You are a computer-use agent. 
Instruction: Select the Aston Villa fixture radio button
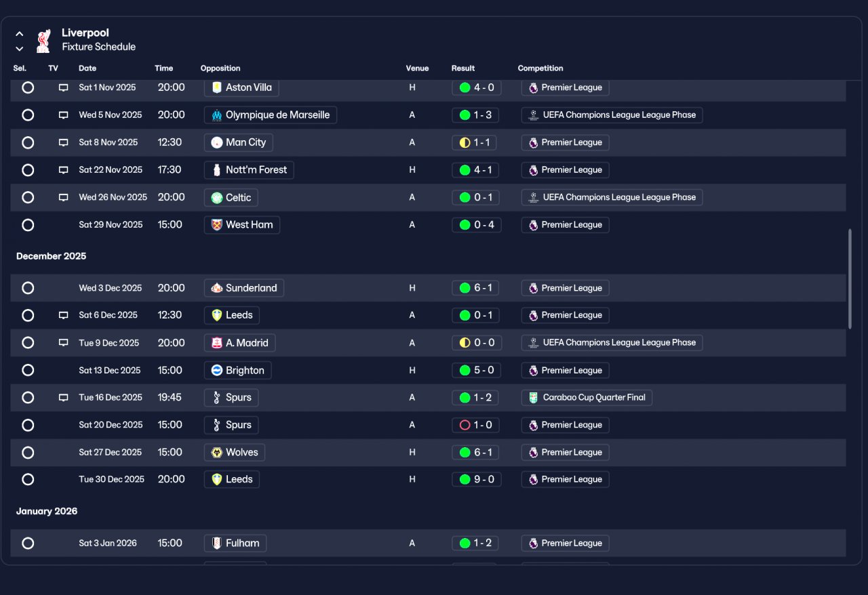pyautogui.click(x=28, y=87)
